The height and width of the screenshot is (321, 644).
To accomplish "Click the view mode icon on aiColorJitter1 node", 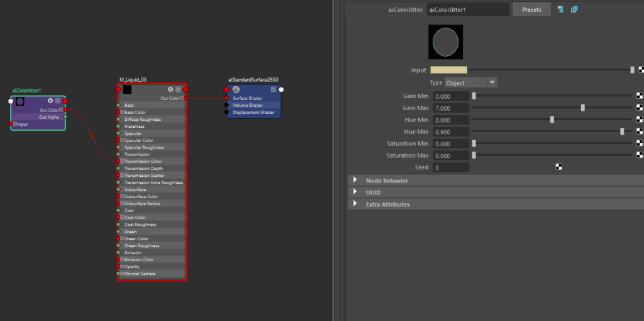I will point(58,101).
